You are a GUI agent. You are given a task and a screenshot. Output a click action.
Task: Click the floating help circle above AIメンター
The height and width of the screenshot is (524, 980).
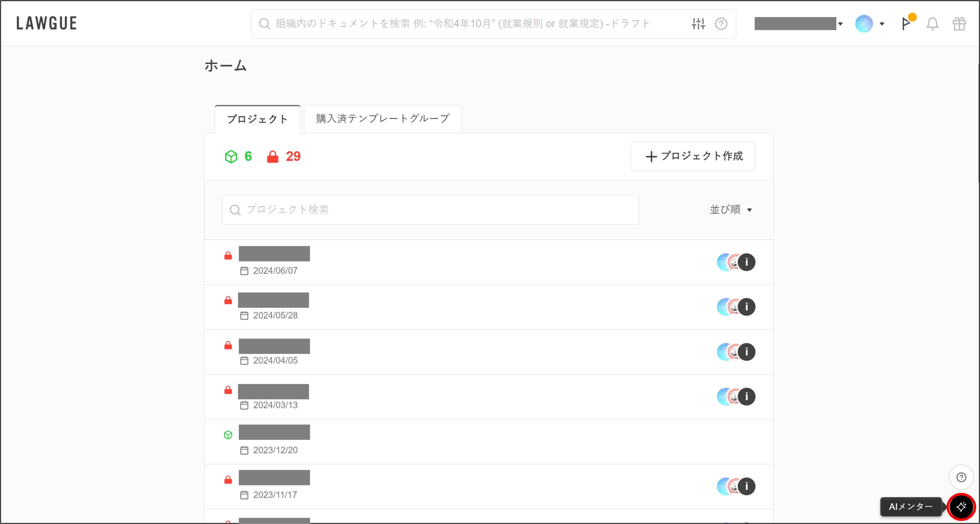[961, 477]
